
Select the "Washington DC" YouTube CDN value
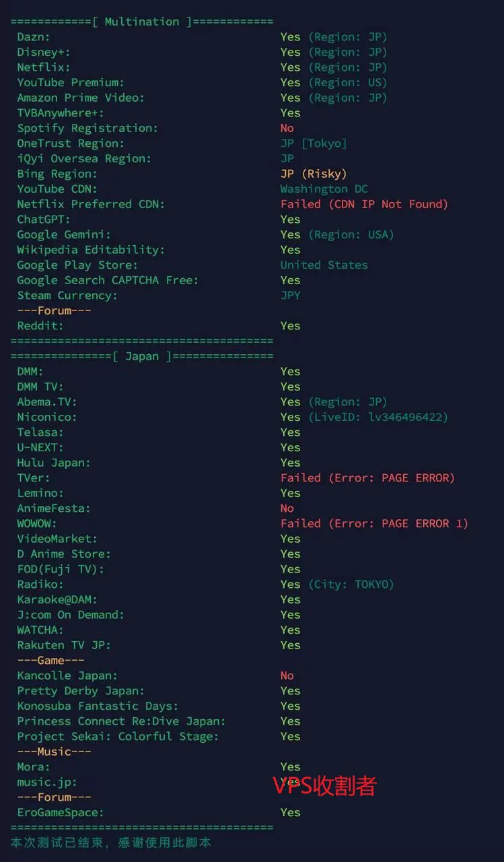[x=324, y=189]
